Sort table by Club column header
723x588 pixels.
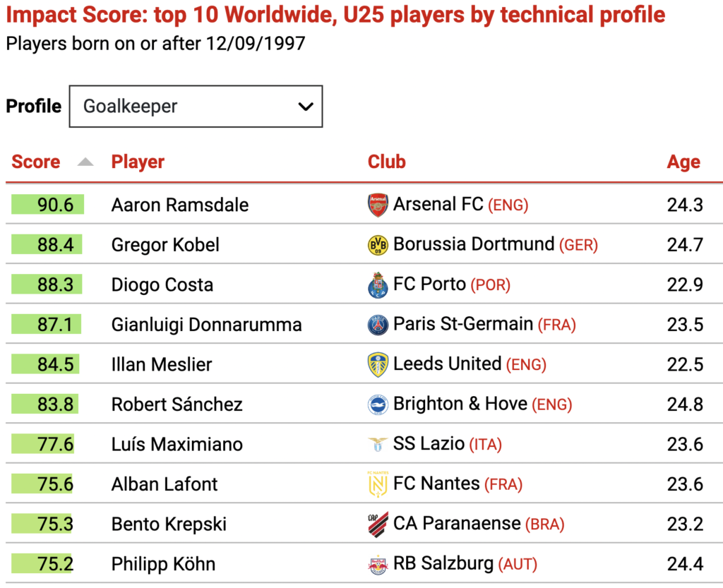386,162
